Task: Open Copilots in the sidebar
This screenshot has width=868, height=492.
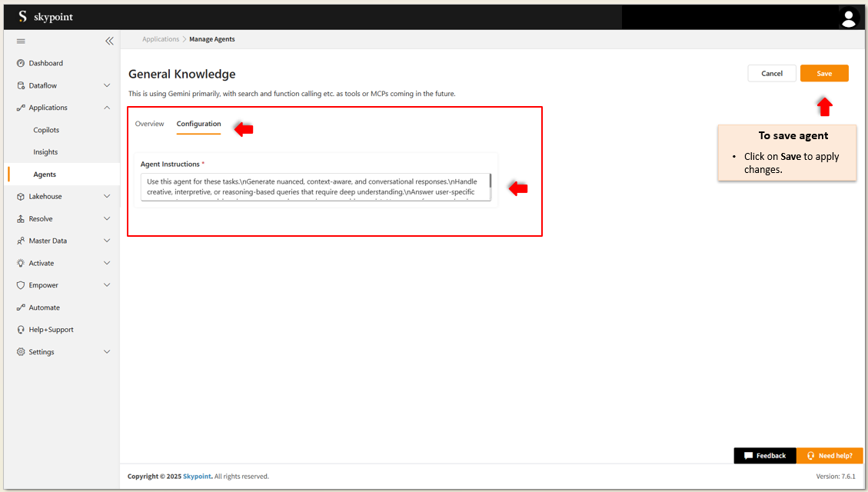Action: (x=46, y=130)
